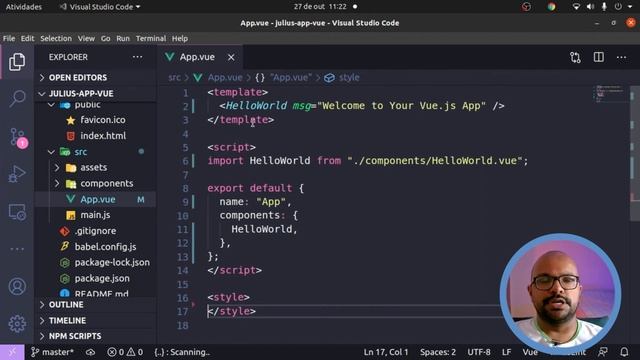Open the Selection menu
The image size is (640, 360).
(56, 38)
